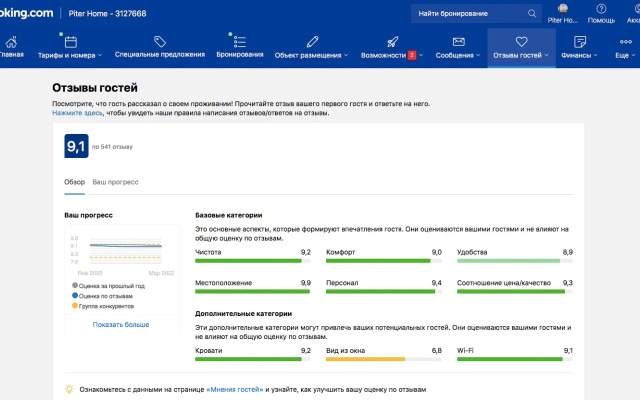Click the Соотношение цена/качество label
This screenshot has width=640, height=400.
[x=504, y=283]
